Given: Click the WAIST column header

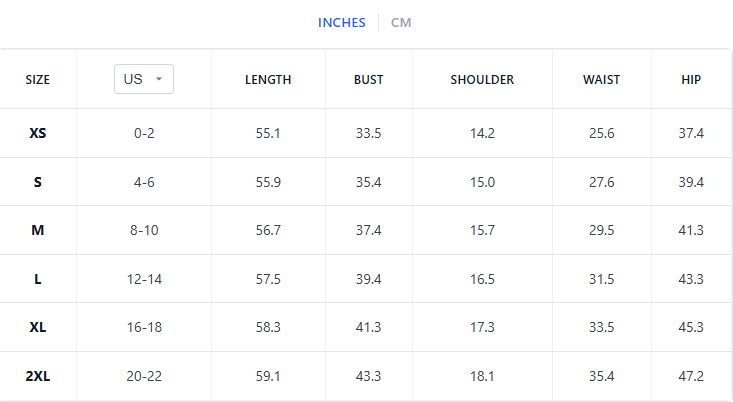Looking at the screenshot, I should coord(601,79).
